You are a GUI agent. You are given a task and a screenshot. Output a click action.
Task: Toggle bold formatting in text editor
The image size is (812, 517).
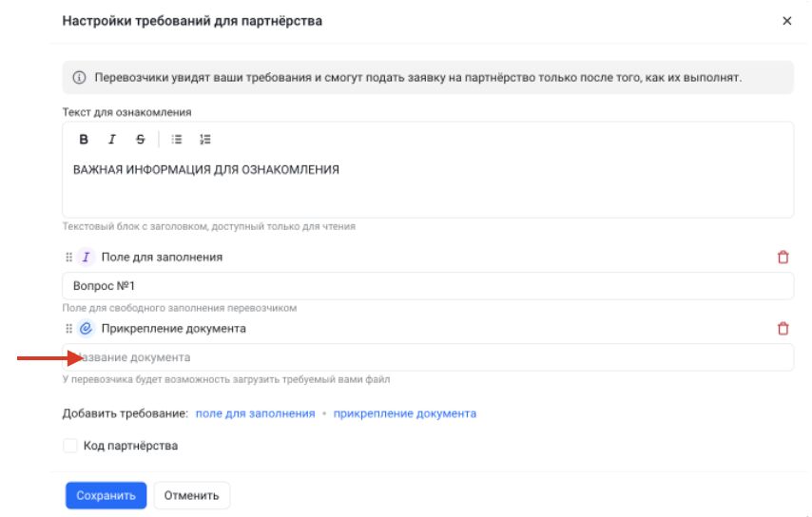[84, 139]
